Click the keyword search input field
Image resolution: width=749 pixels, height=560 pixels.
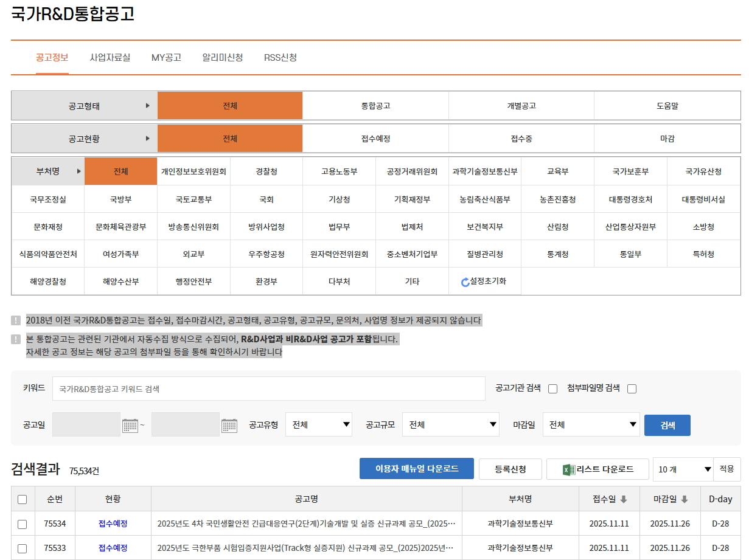tap(268, 389)
